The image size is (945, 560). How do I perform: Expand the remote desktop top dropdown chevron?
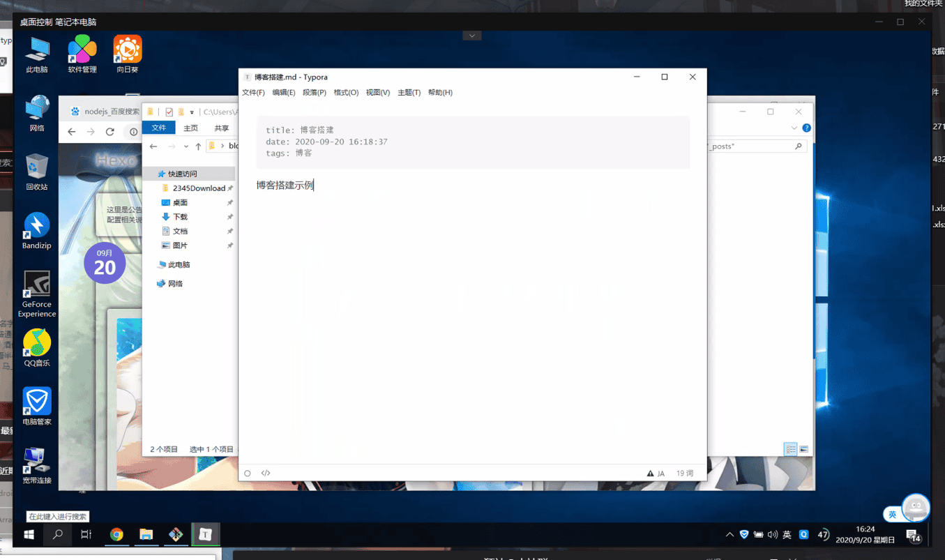point(472,36)
